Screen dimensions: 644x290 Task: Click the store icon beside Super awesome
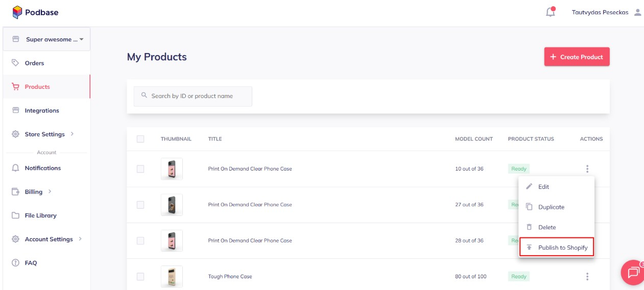[x=16, y=39]
